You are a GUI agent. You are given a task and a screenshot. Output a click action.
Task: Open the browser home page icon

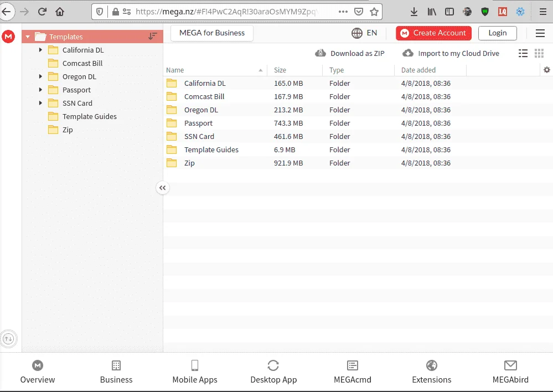[60, 12]
